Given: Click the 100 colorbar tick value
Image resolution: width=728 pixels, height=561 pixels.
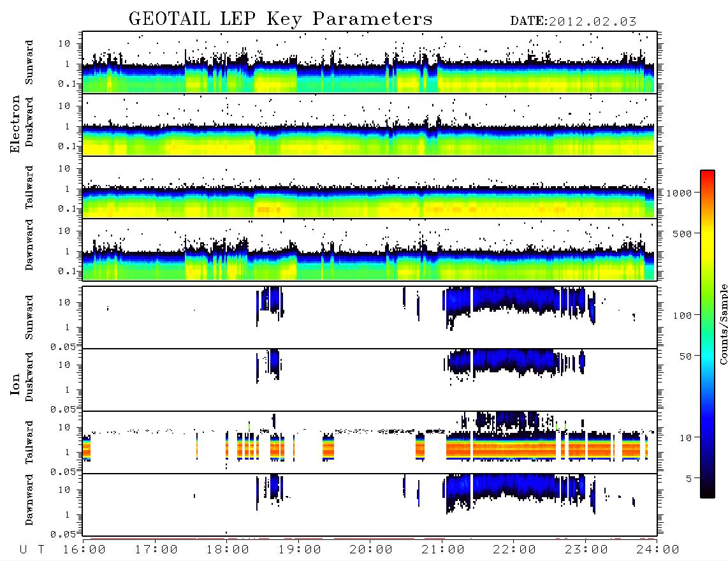Looking at the screenshot, I should pos(683,316).
